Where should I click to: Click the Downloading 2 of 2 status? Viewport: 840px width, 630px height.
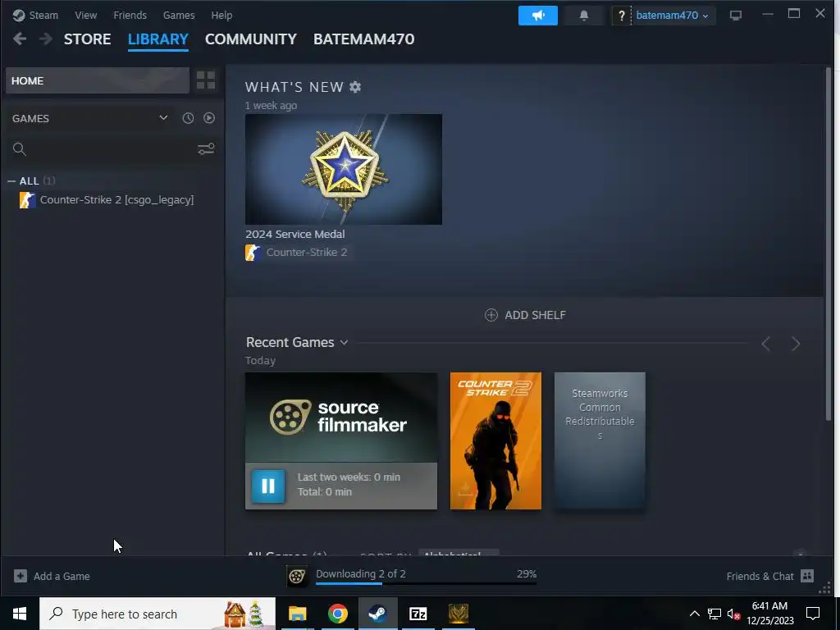coord(361,573)
